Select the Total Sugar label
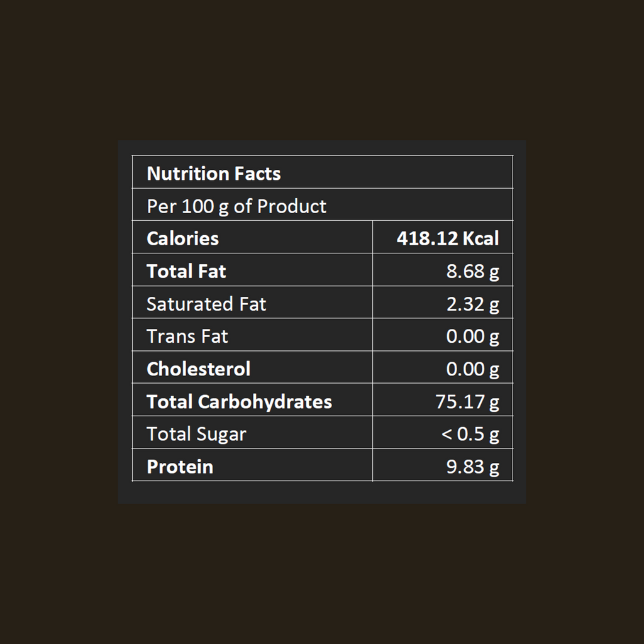The height and width of the screenshot is (644, 644). pyautogui.click(x=196, y=434)
